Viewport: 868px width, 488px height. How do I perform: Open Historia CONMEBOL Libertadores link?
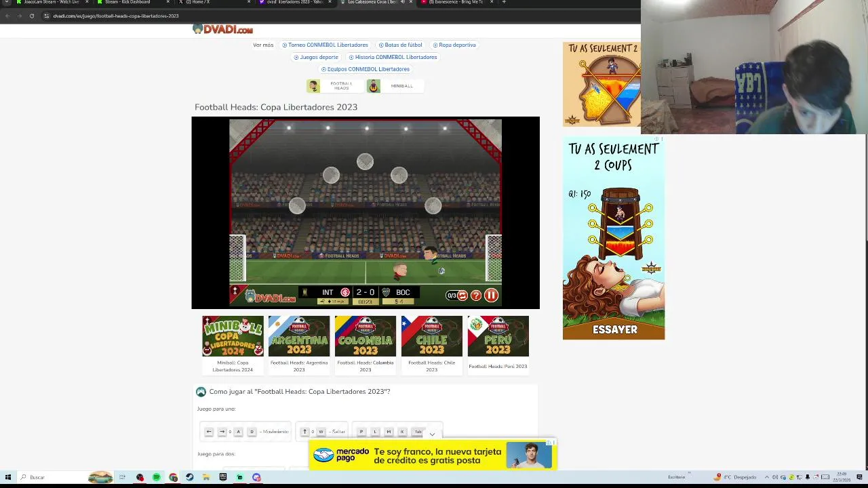point(393,57)
